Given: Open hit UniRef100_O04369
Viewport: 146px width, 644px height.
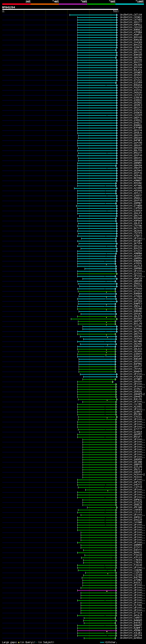Looking at the screenshot, I should pyautogui.click(x=131, y=42).
